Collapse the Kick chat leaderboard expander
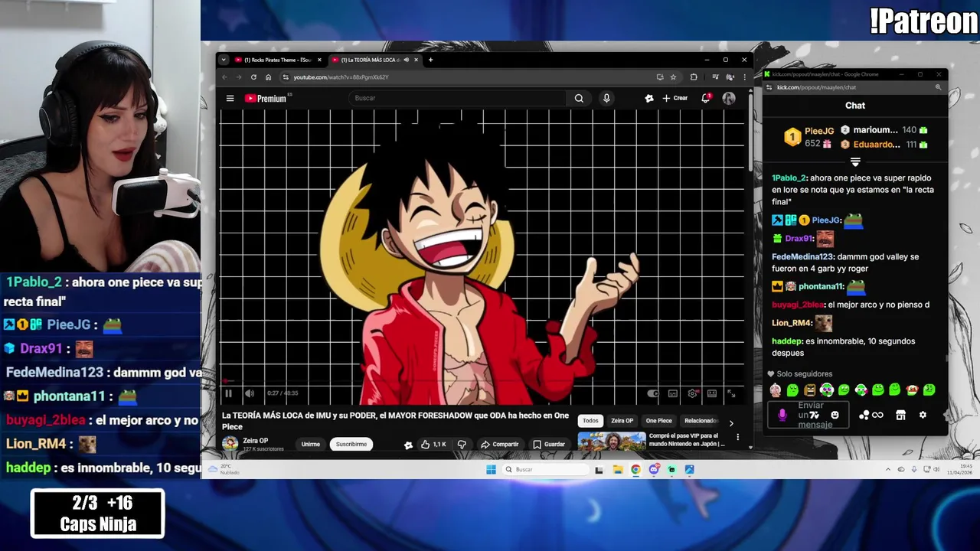This screenshot has height=551, width=980. click(855, 162)
